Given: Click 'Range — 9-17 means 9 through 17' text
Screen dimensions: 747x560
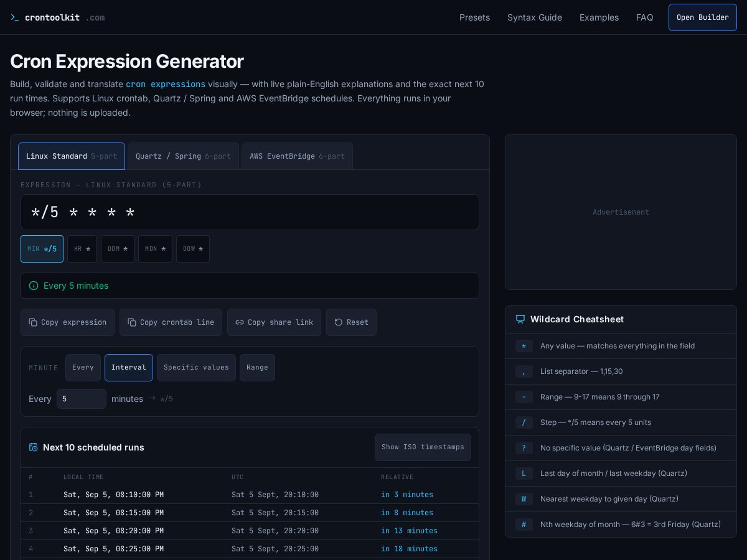Looking at the screenshot, I should pyautogui.click(x=600, y=397).
